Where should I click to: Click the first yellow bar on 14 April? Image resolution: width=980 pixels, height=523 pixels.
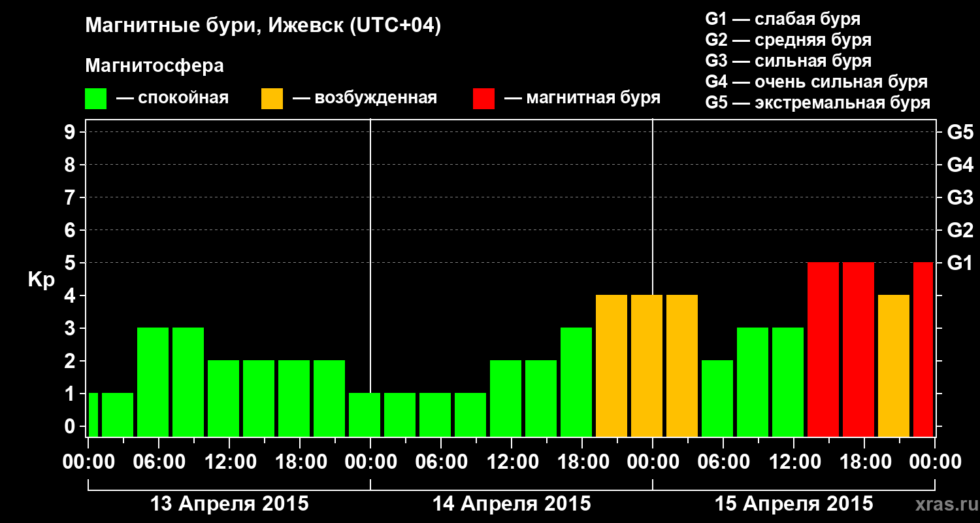(612, 365)
